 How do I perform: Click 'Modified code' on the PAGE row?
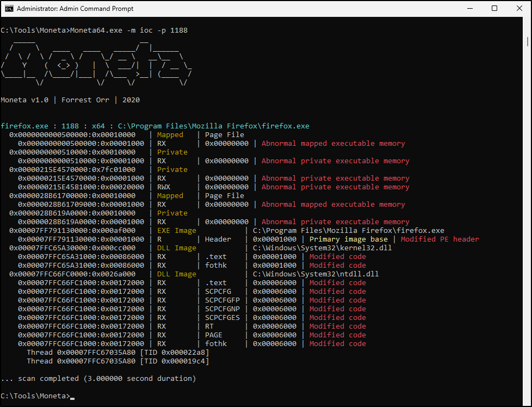click(338, 335)
